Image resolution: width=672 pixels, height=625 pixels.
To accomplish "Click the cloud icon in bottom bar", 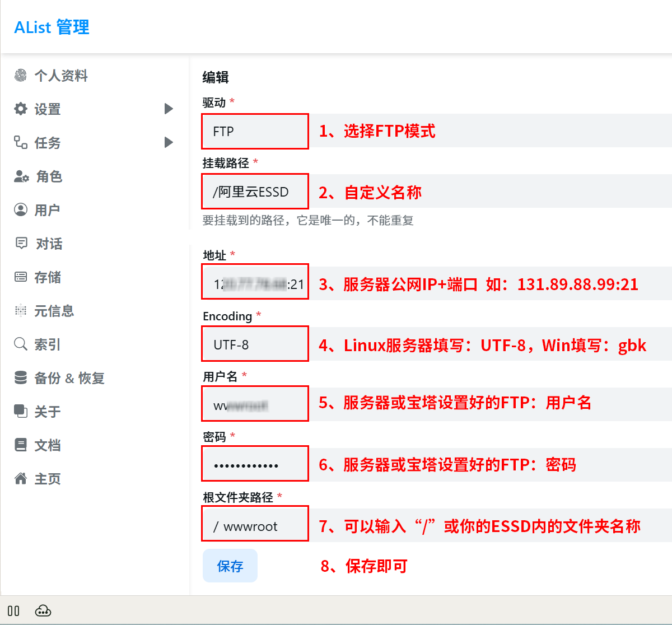I will (43, 611).
